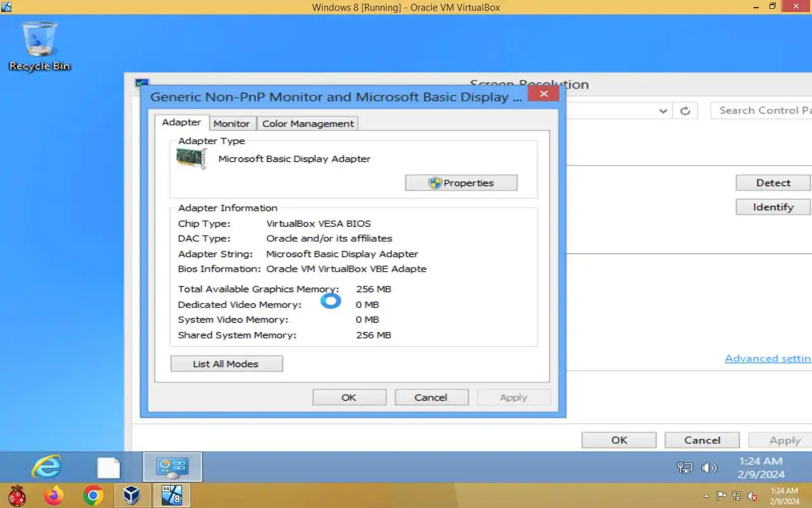Click the Total Available Graphics Memory value
Viewport: 812px width, 508px height.
point(374,289)
